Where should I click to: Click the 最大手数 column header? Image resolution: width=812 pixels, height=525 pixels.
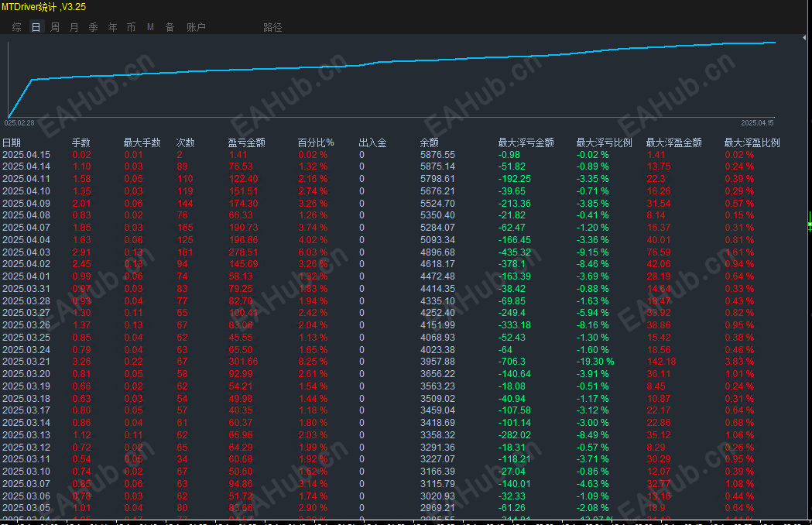click(x=142, y=142)
